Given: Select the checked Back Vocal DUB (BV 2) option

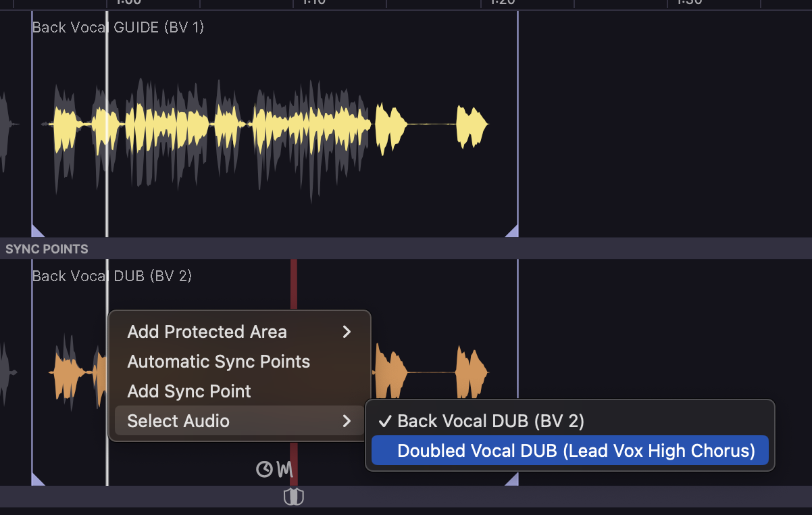Looking at the screenshot, I should (x=490, y=421).
